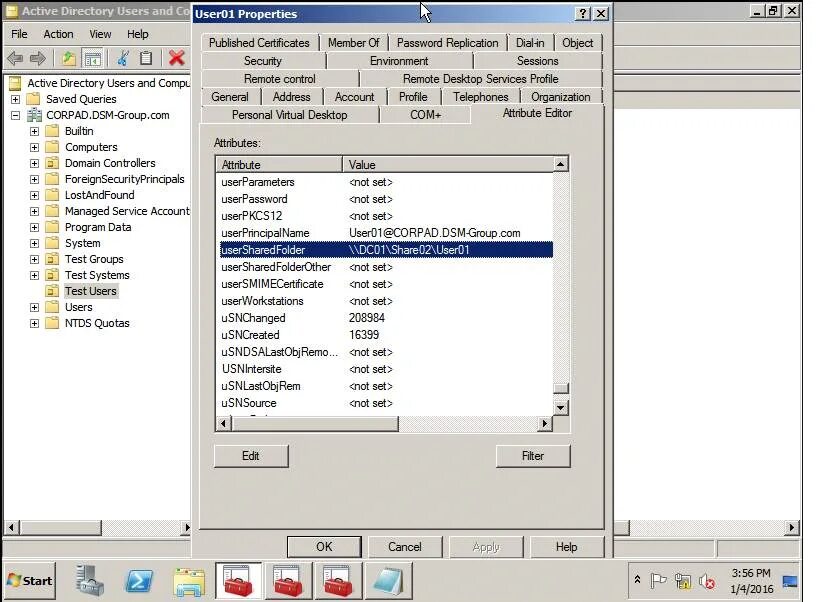This screenshot has height=602, width=819.
Task: Expand the ForeignSecurityPrincipals container
Action: tap(34, 180)
